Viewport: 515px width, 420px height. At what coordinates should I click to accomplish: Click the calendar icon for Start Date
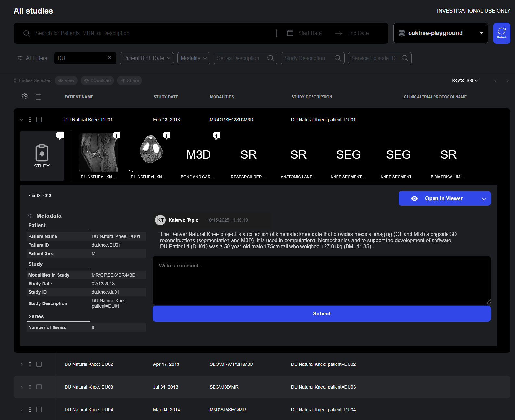tap(290, 33)
